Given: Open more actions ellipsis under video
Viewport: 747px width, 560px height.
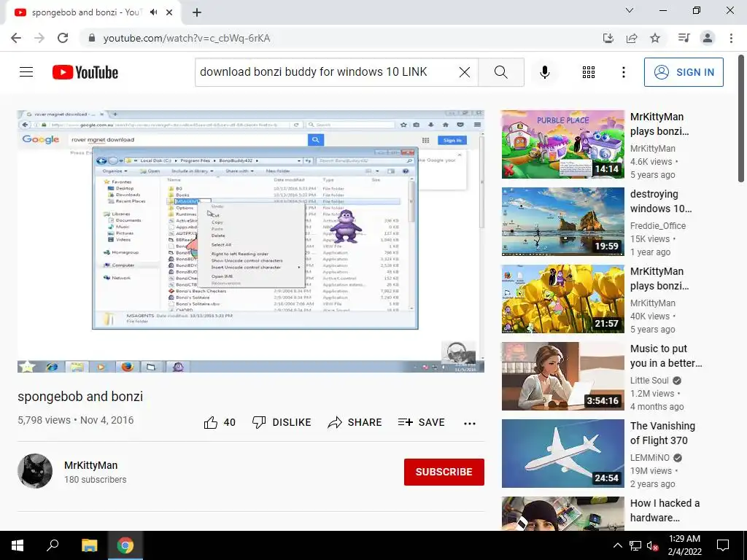Looking at the screenshot, I should (x=470, y=423).
